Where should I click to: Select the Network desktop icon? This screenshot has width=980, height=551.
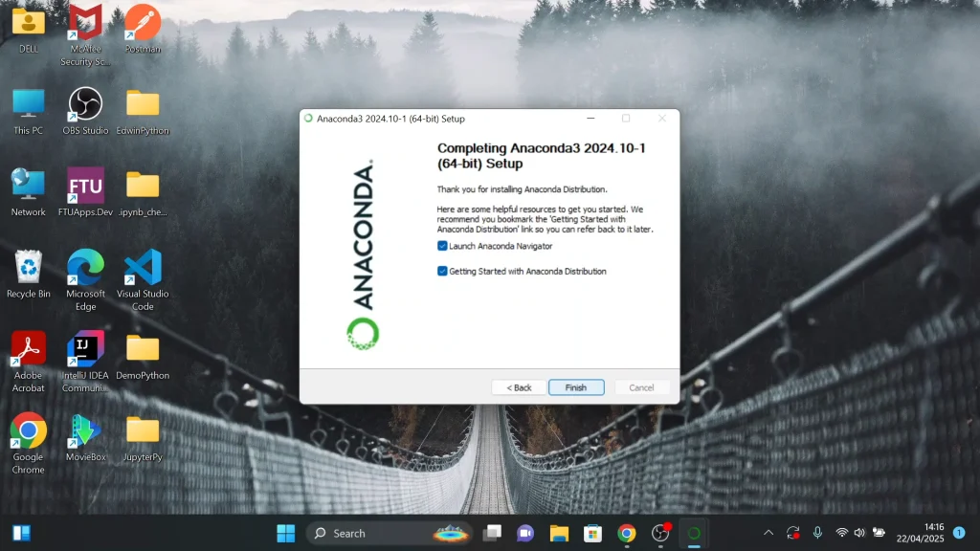click(x=28, y=192)
